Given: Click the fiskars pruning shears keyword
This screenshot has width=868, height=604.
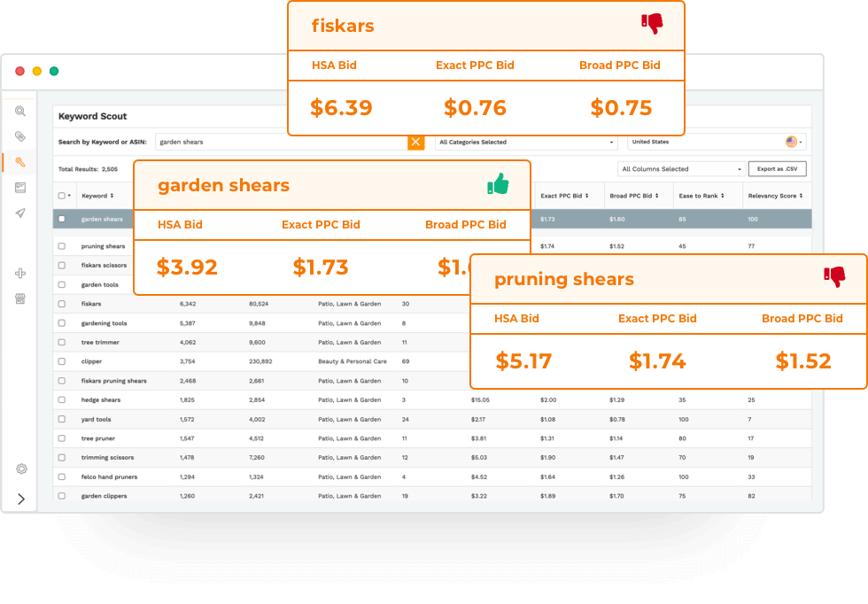Looking at the screenshot, I should click(114, 381).
